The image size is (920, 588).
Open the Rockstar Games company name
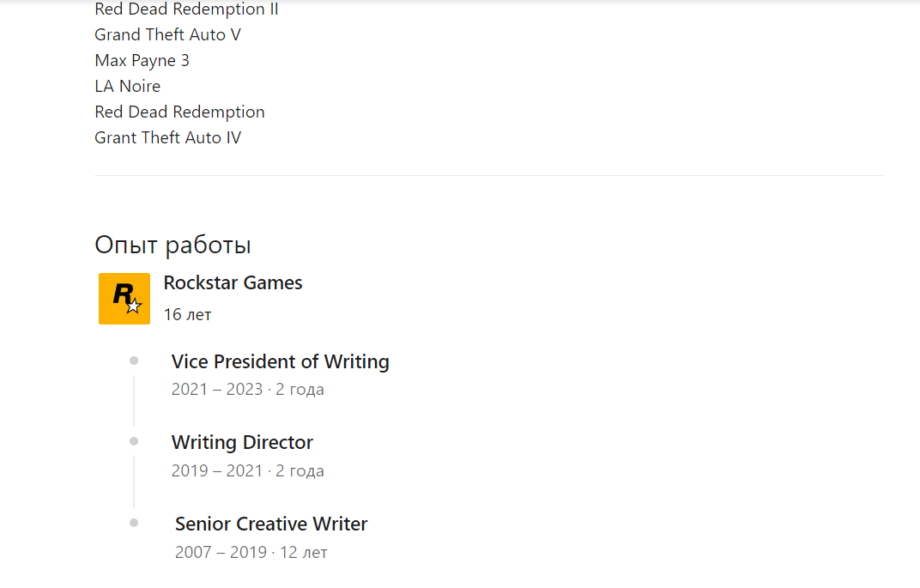(x=233, y=283)
